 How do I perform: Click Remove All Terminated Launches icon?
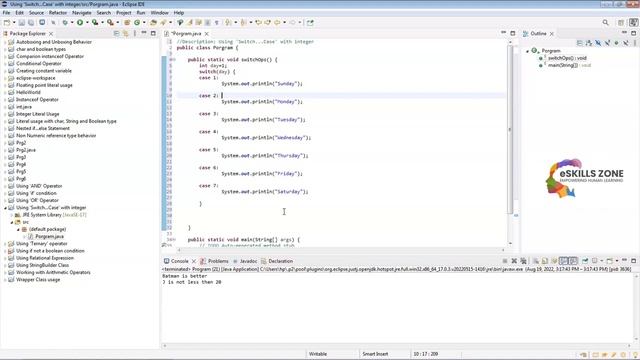click(523, 261)
